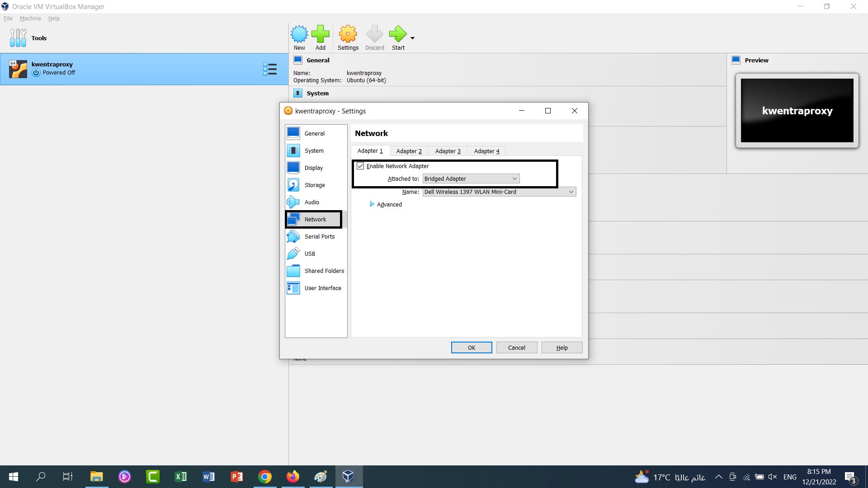Open the Attached to dropdown

click(471, 178)
